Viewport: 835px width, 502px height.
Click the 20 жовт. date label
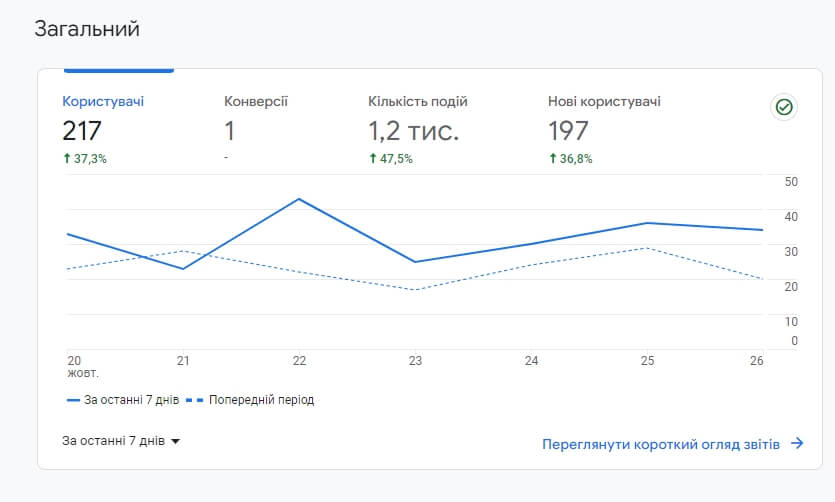pyautogui.click(x=83, y=367)
